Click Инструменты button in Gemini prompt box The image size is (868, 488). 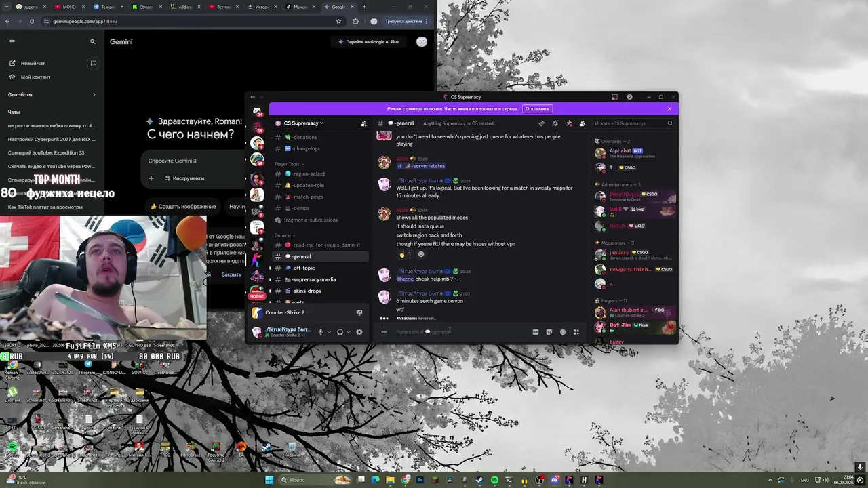click(x=184, y=178)
